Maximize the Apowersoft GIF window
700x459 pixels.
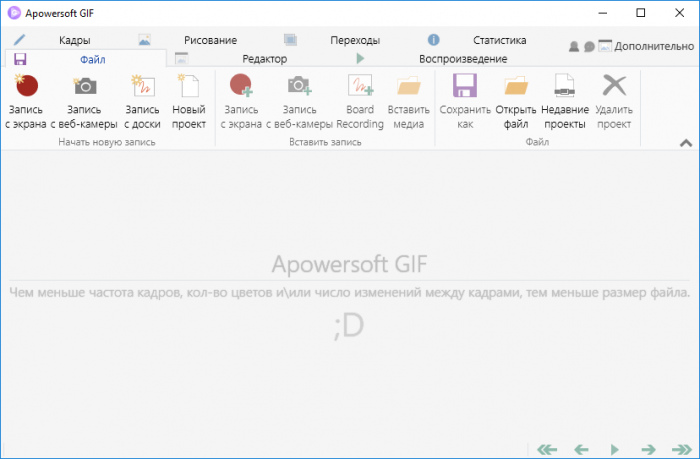click(x=641, y=13)
